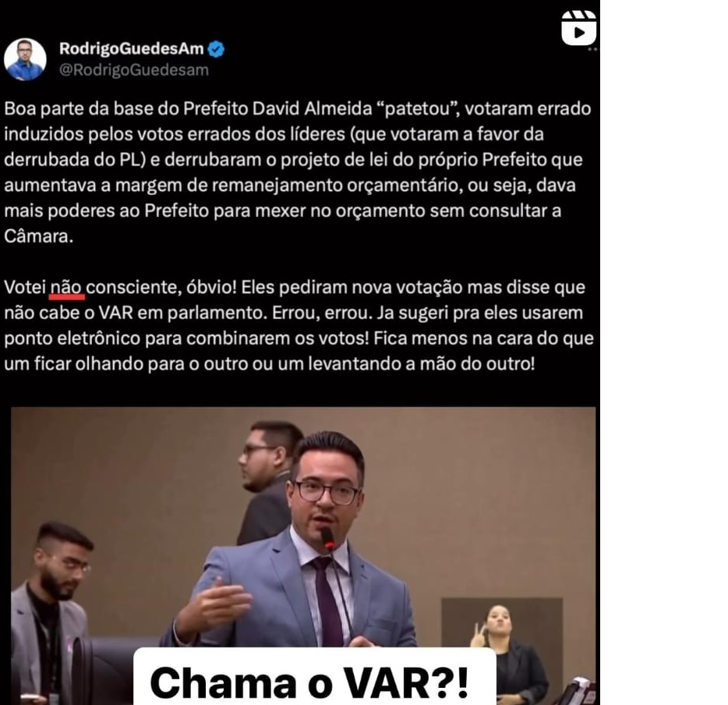Click the word "Câmara." ending the first paragraph
Screen dimensions: 728x705
[x=38, y=236]
